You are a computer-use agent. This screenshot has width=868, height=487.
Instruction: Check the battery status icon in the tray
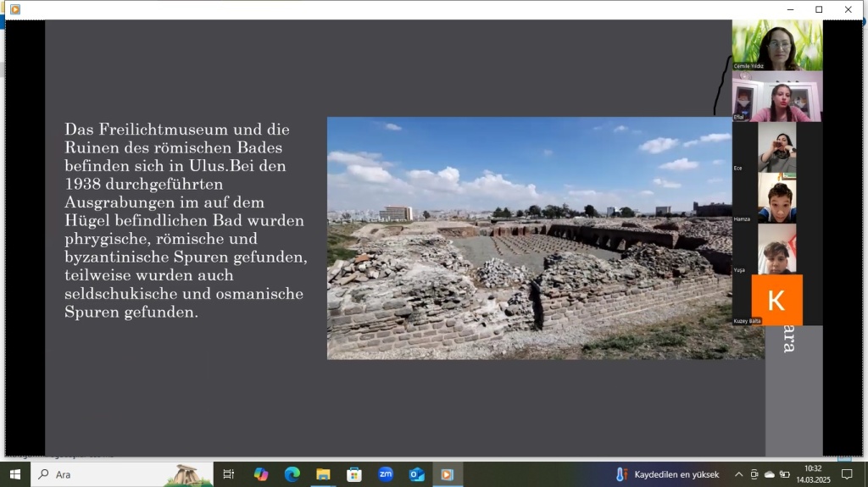click(785, 474)
